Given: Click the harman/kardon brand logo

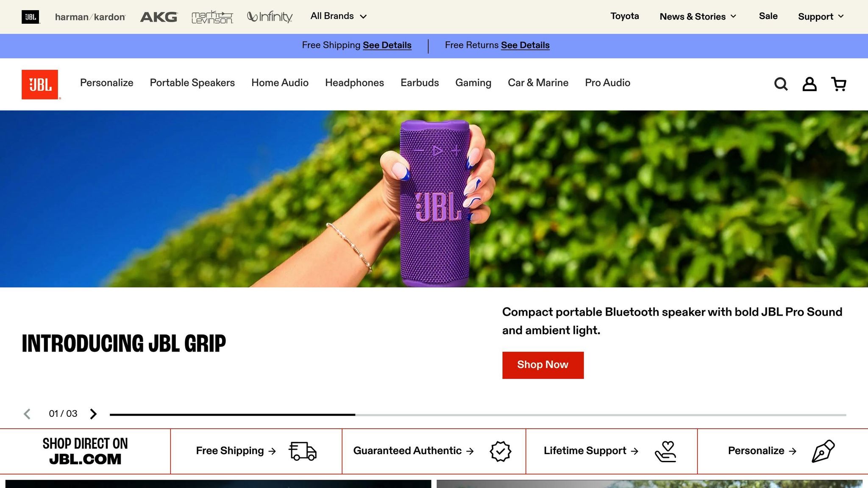Looking at the screenshot, I should point(90,17).
